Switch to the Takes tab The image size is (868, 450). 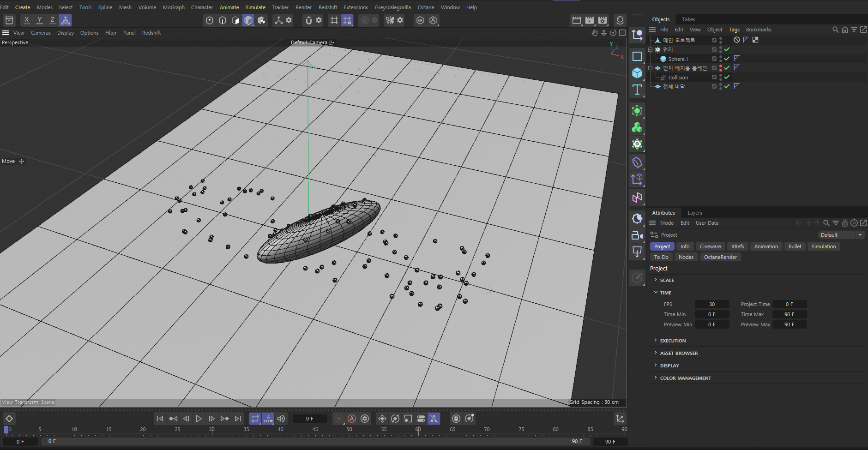688,19
